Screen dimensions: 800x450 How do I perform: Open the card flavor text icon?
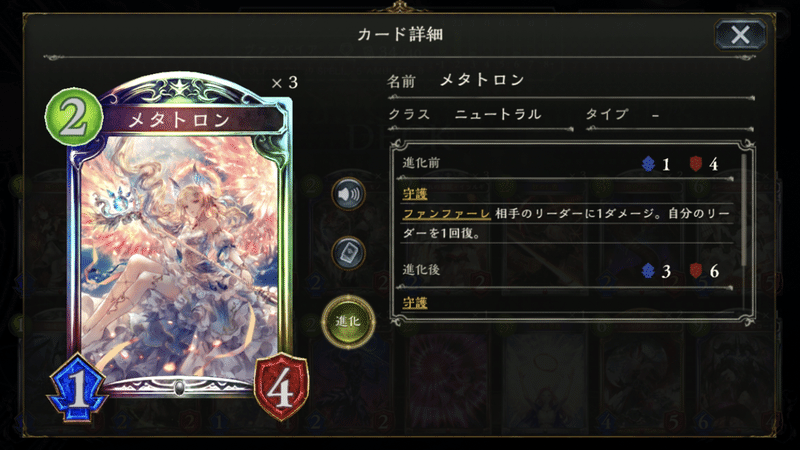[x=348, y=253]
